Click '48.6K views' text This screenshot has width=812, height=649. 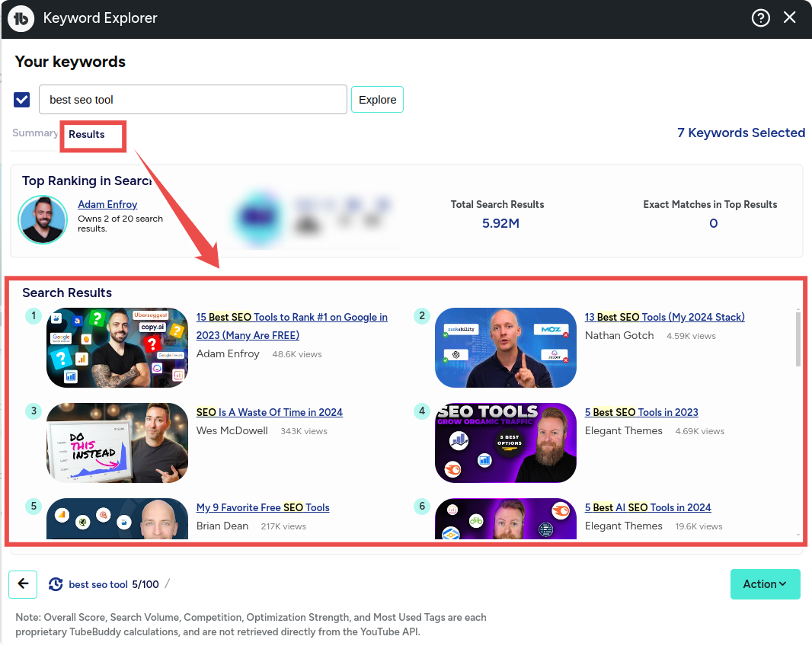297,354
